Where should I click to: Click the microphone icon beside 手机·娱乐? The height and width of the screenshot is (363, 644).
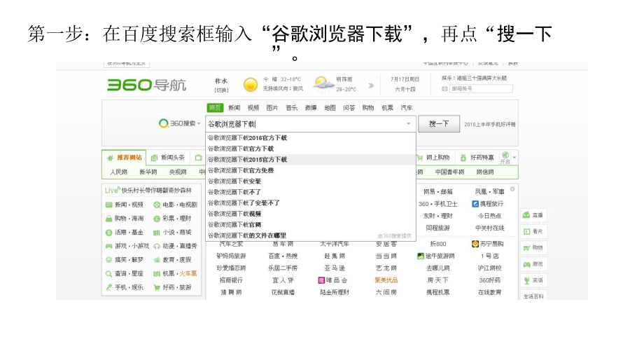coord(108,287)
